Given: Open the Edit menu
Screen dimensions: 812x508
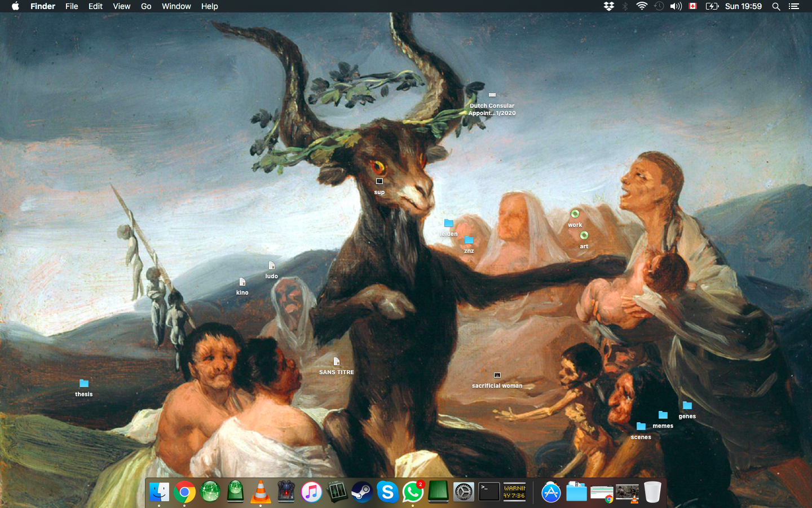Looking at the screenshot, I should pos(95,6).
